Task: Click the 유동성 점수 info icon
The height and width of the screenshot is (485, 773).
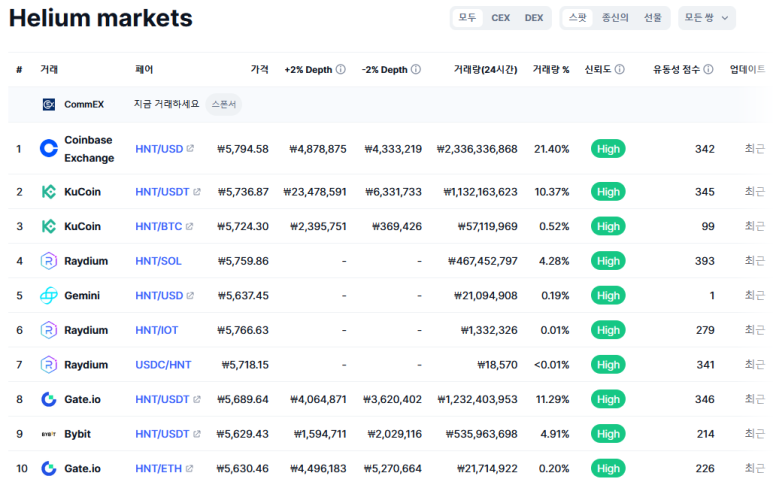Action: click(x=708, y=69)
